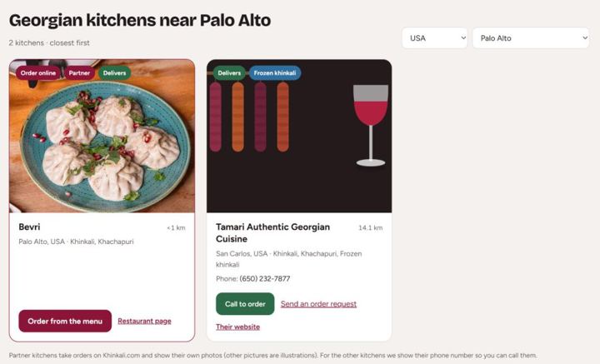Click the Order online badge on Bevri
Screen dimensions: 600x364
coord(37,72)
